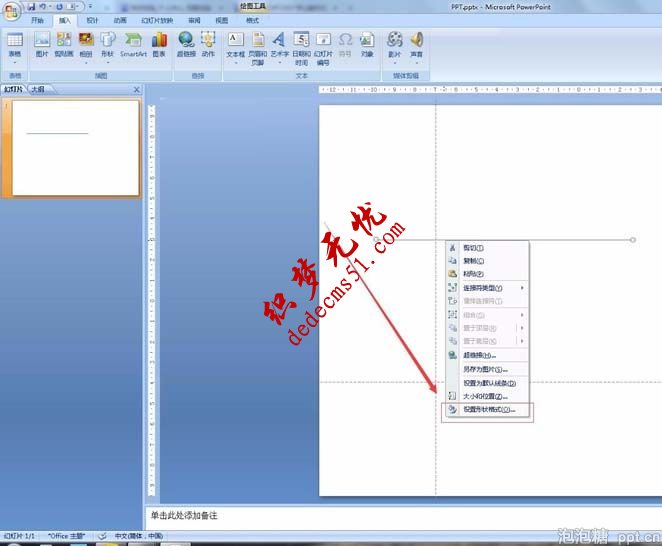
Task: Click the SmartArt icon in the ribbon
Action: pos(133,44)
